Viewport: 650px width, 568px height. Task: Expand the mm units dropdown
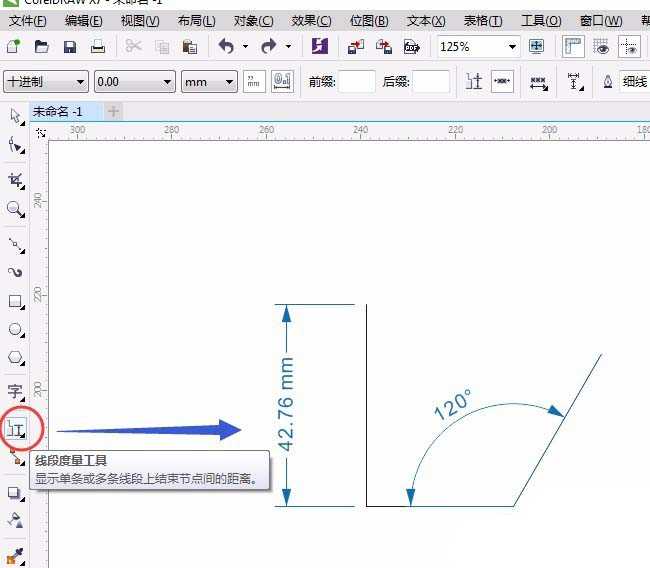[x=230, y=82]
